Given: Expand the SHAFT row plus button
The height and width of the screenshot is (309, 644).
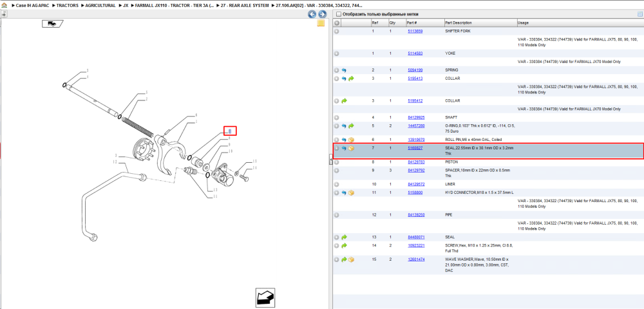Looking at the screenshot, I should point(336,117).
